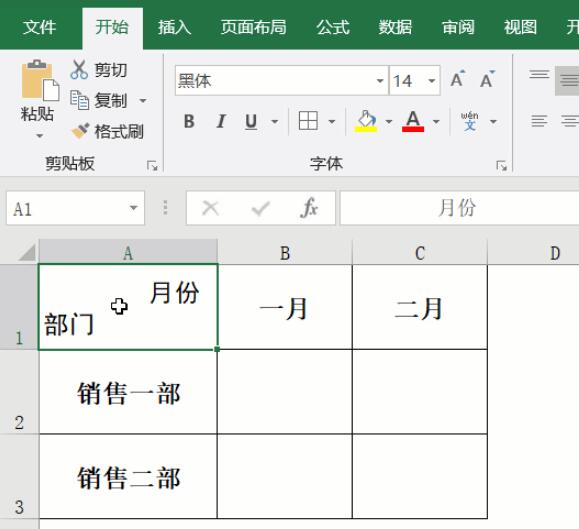Switch to the 插入 tab
579x529 pixels.
174,27
